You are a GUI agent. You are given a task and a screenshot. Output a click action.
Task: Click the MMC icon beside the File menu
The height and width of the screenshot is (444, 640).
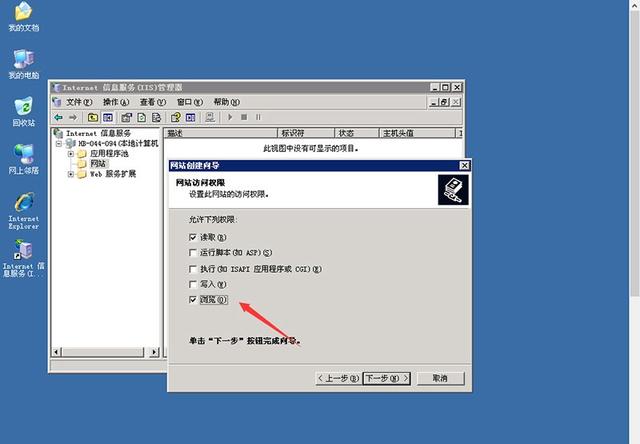coord(58,102)
